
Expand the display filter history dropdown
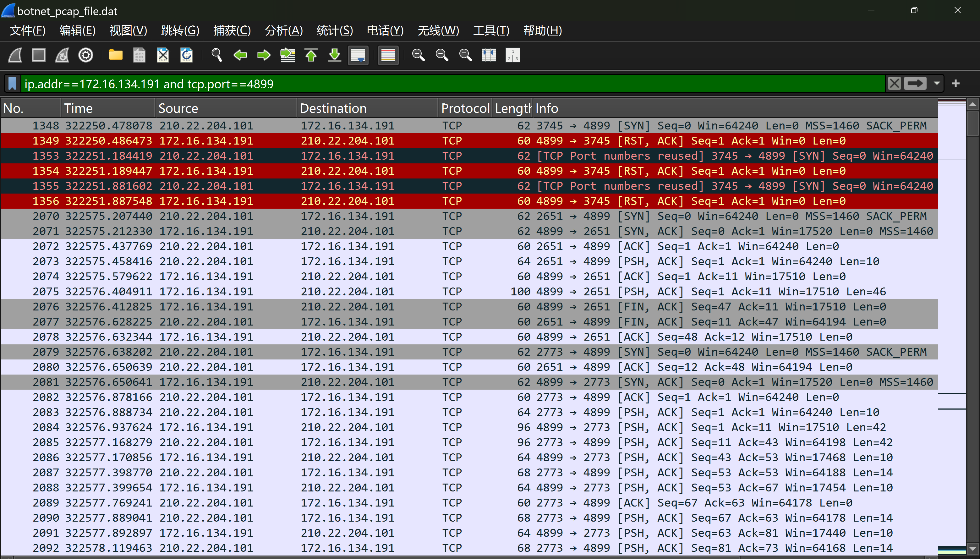(937, 83)
